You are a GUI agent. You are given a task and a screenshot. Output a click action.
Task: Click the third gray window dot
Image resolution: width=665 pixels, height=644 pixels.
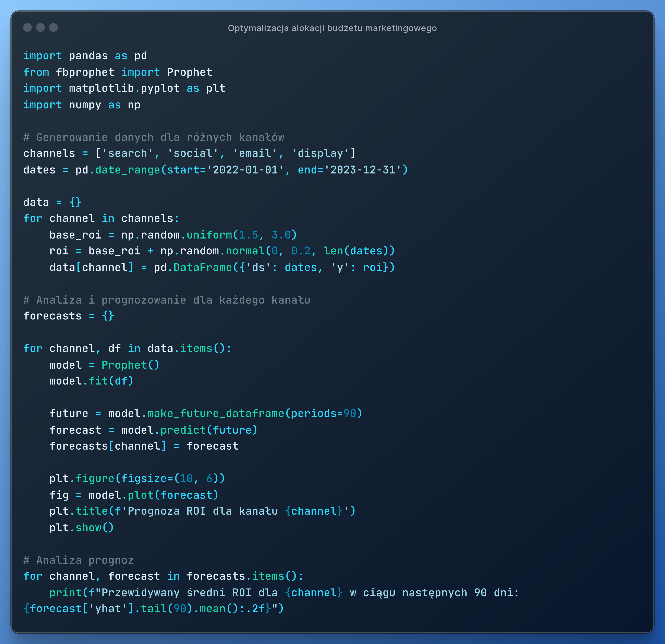(x=54, y=27)
